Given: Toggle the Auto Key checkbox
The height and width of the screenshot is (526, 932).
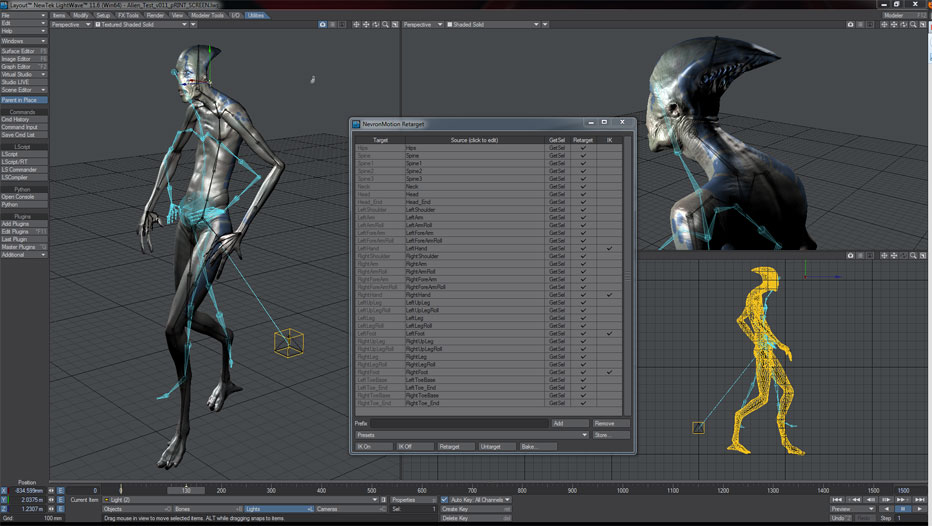Looking at the screenshot, I should pos(445,499).
